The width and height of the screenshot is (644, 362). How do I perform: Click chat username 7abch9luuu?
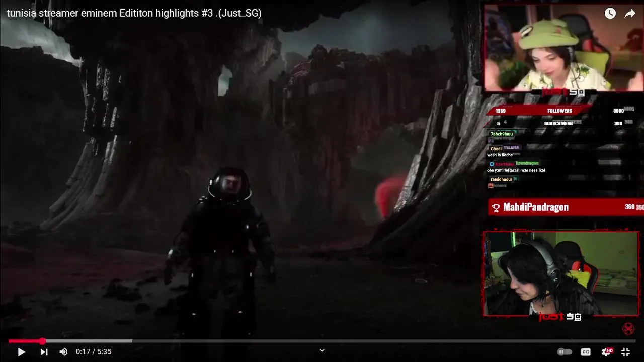[x=502, y=134]
